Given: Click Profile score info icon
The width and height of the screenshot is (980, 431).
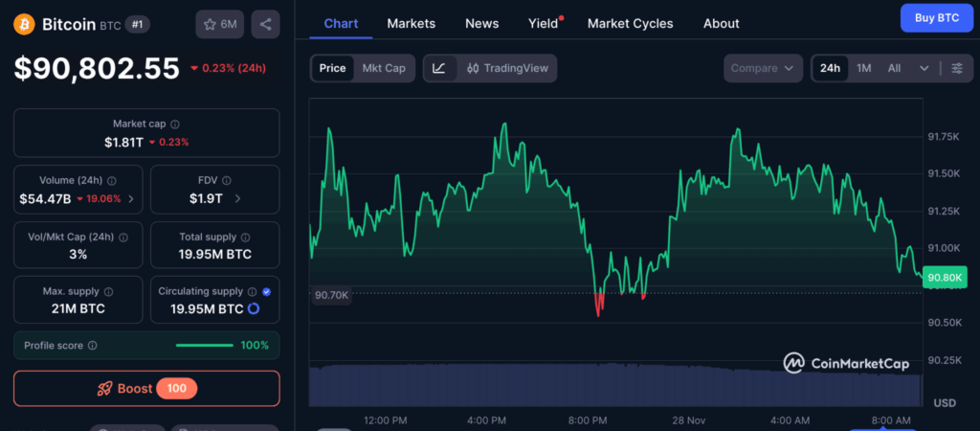Looking at the screenshot, I should [x=92, y=345].
